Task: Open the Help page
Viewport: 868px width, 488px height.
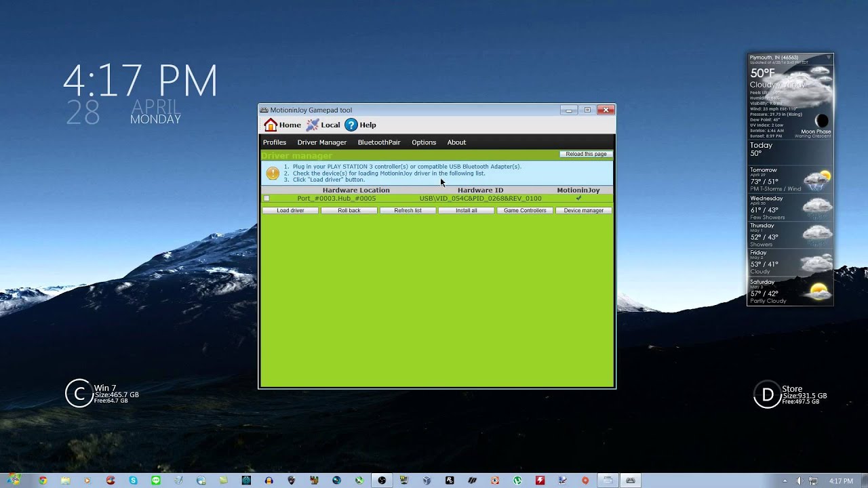Action: [360, 125]
